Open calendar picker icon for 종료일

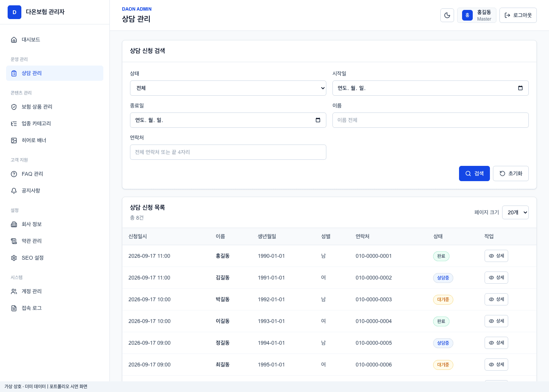click(318, 120)
